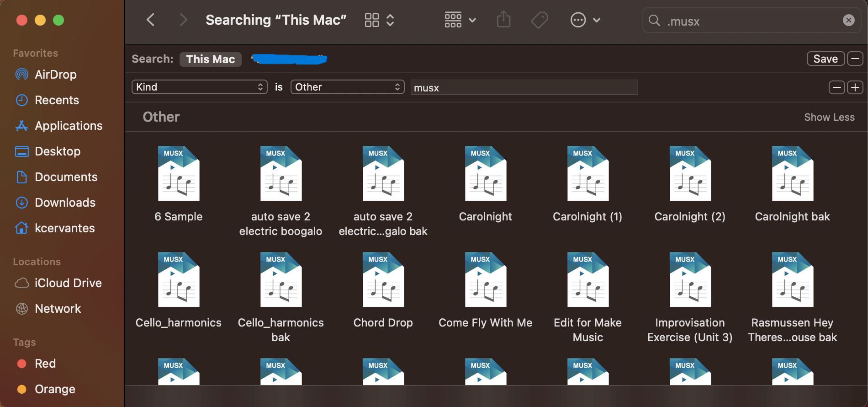Select the Come Fly With Me file
The image size is (868, 407).
pos(486,279)
